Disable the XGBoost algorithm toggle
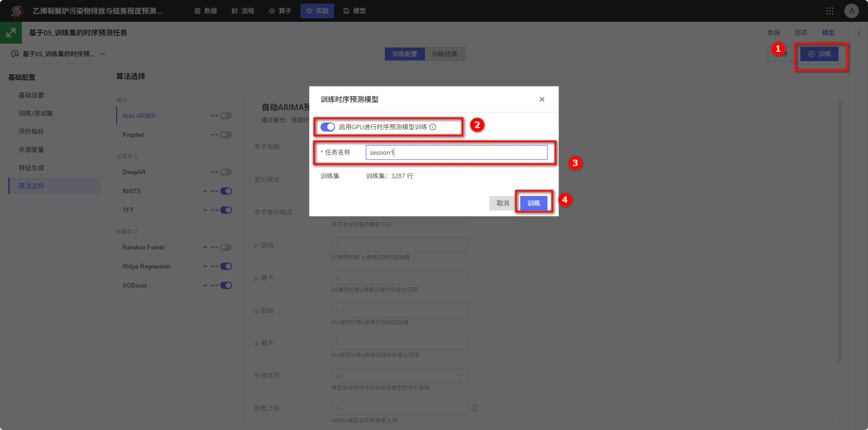 (x=226, y=285)
